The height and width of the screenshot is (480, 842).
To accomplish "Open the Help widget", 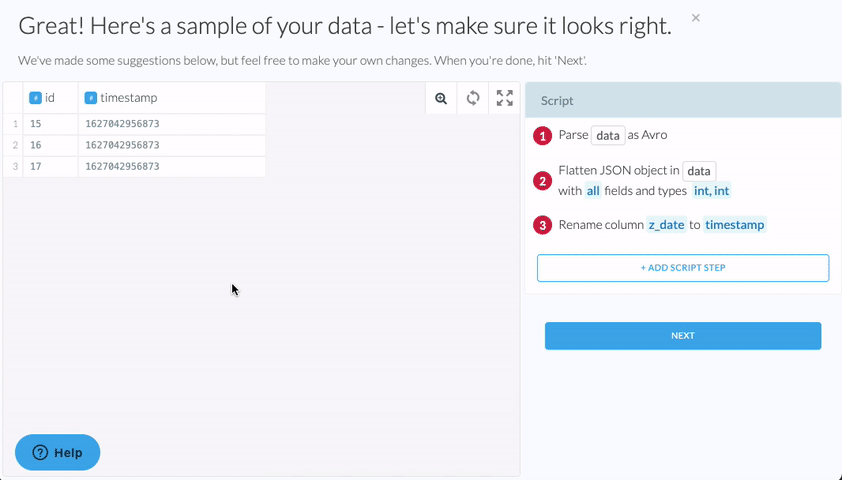I will [58, 452].
